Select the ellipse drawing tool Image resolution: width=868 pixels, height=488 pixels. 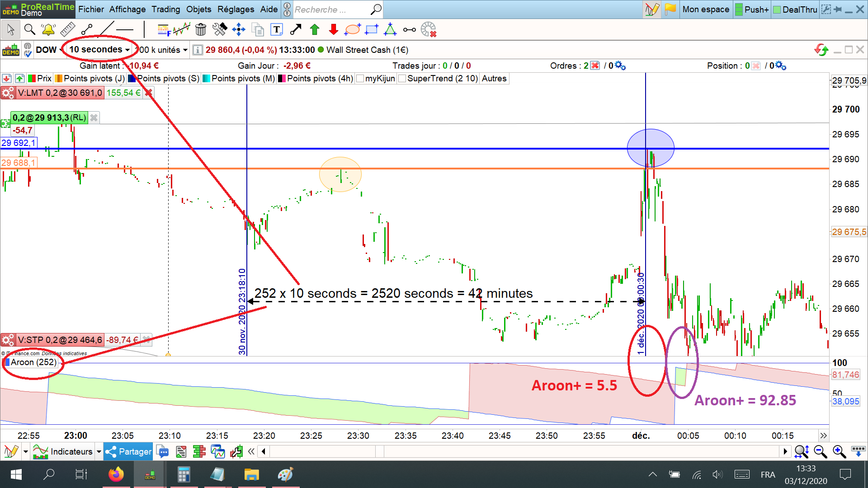(x=352, y=30)
